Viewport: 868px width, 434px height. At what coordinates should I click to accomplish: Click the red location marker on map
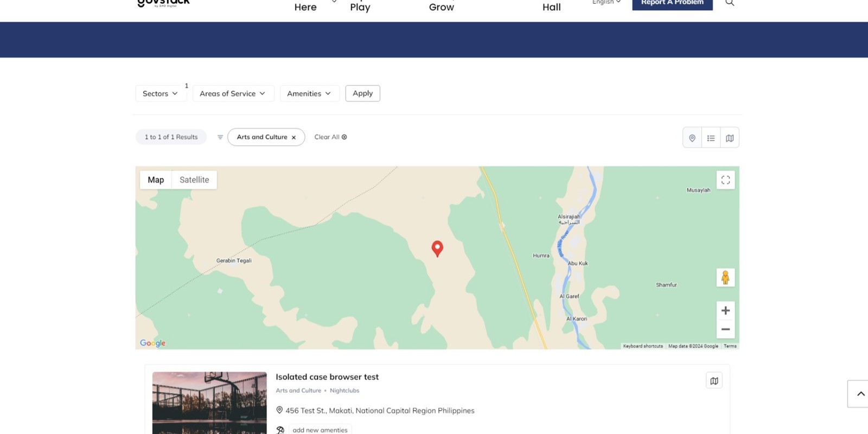point(437,248)
